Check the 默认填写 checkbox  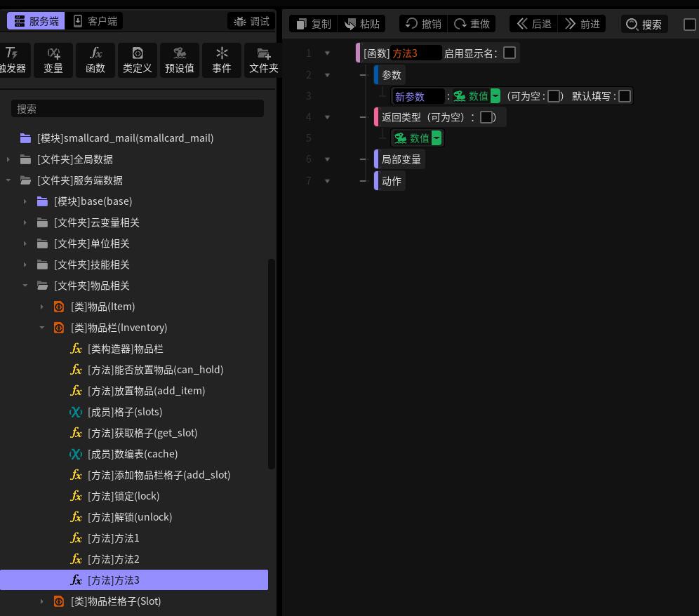tap(625, 96)
